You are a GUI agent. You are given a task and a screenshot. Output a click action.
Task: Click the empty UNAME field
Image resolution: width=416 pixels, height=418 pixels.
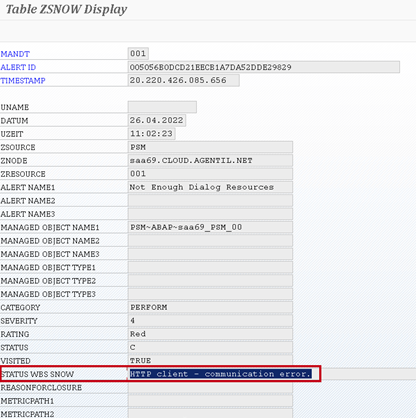pyautogui.click(x=162, y=107)
